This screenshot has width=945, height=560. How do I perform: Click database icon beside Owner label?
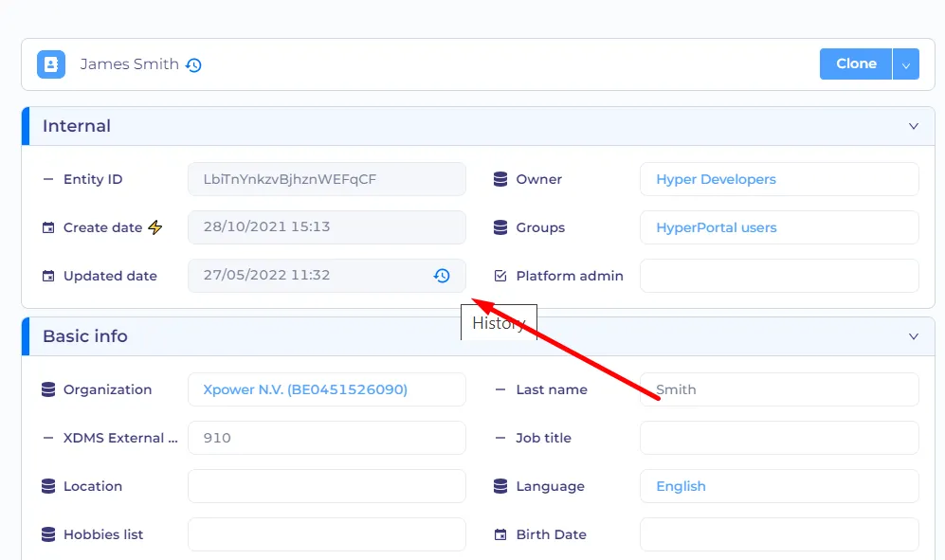click(500, 179)
